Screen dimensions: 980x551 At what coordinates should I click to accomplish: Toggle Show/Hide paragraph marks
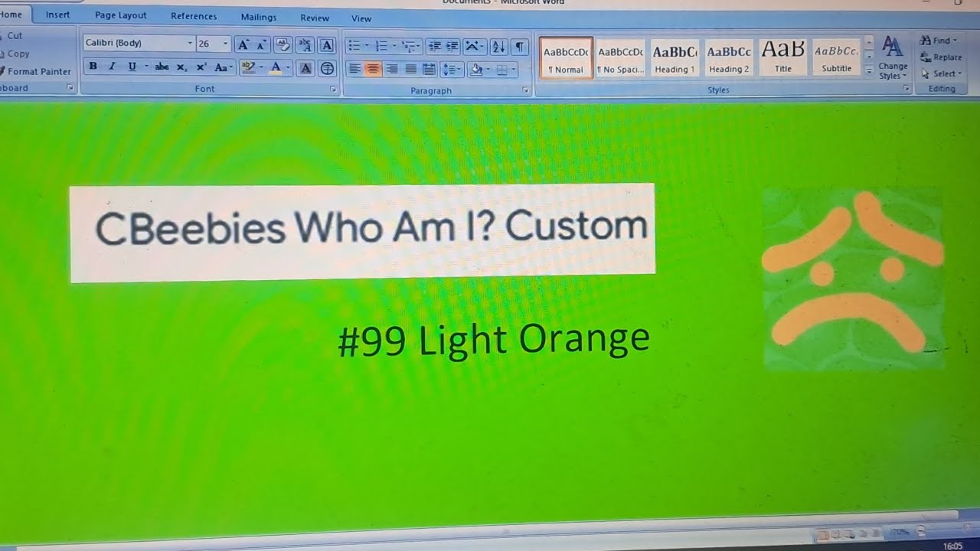click(520, 47)
